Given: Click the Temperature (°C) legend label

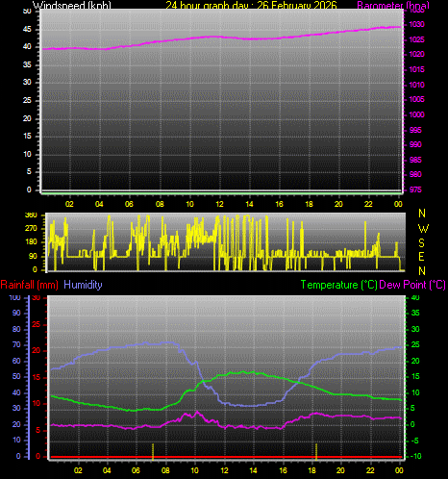Looking at the screenshot, I should coord(339,285).
